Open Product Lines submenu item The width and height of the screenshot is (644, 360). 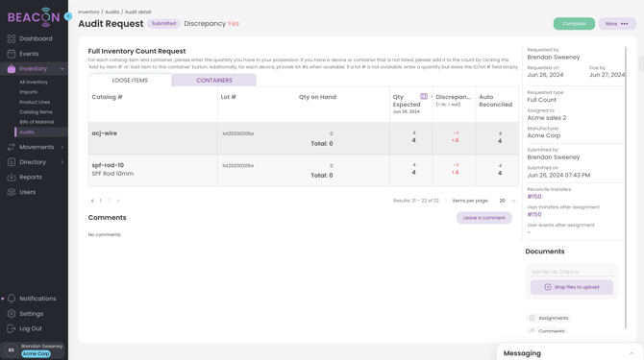[35, 102]
